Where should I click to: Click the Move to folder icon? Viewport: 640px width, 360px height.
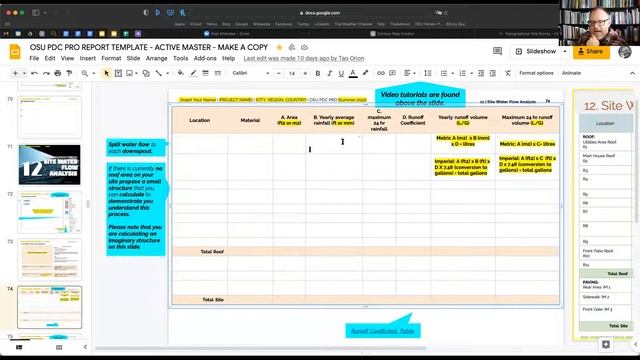(292, 47)
